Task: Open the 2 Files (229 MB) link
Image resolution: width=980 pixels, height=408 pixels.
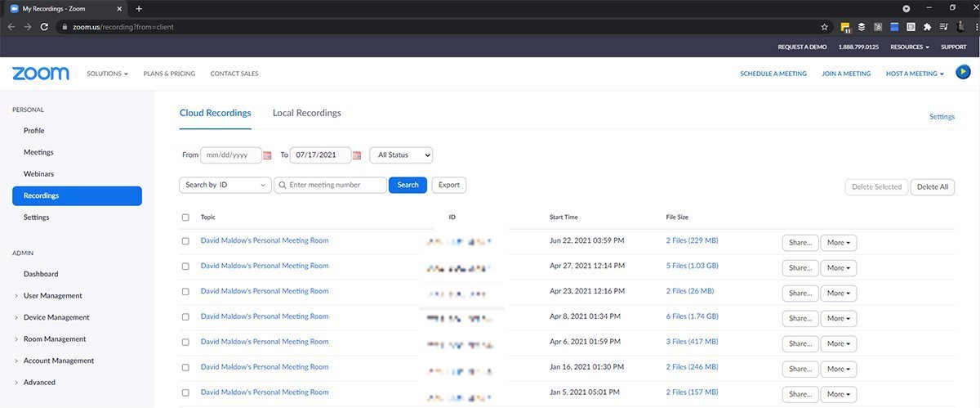Action: (x=692, y=240)
